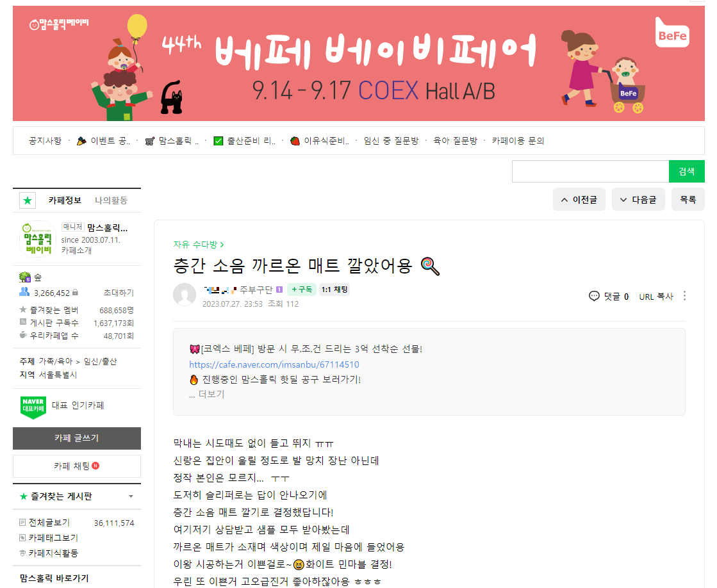Click the 맘스홀릭 베이비 cafe logo thumbnail
Image resolution: width=717 pixels, height=588 pixels.
pos(38,239)
